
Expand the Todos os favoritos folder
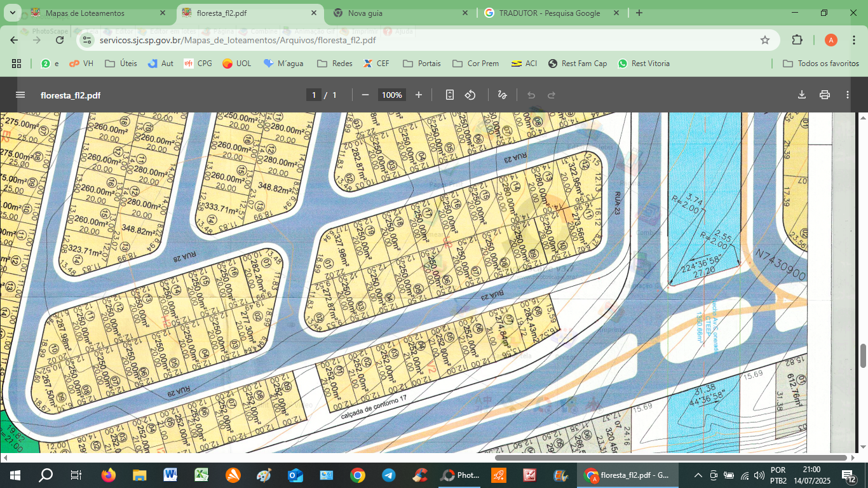(821, 64)
